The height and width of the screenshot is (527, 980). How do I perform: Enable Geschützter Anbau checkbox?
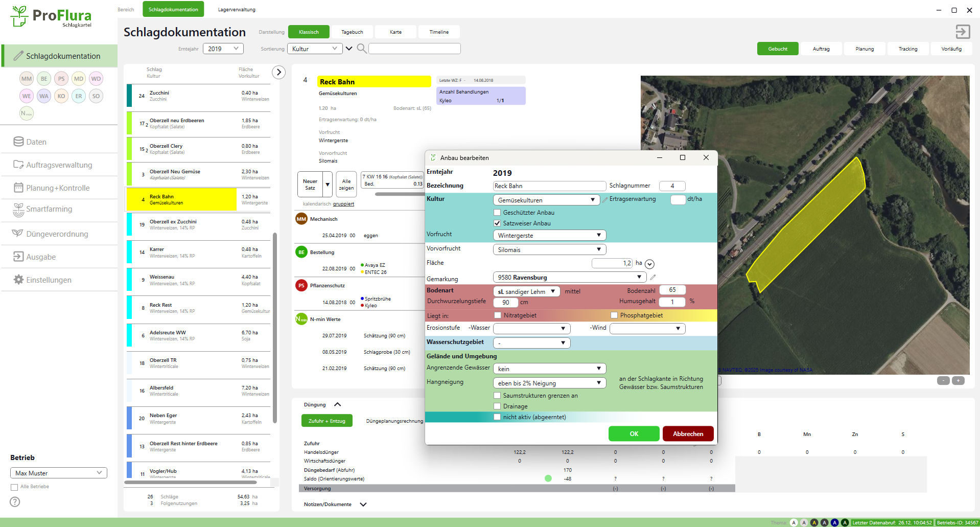pos(497,213)
